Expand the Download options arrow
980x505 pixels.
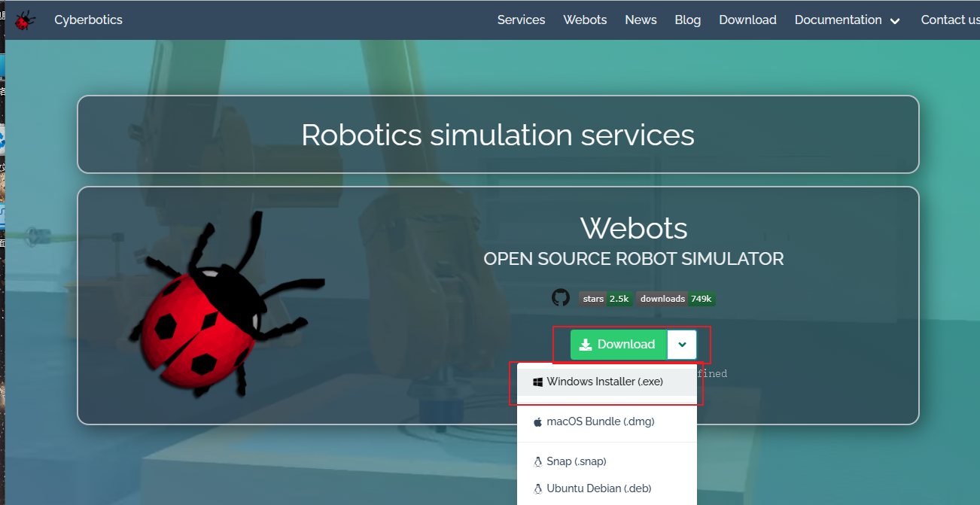[682, 345]
